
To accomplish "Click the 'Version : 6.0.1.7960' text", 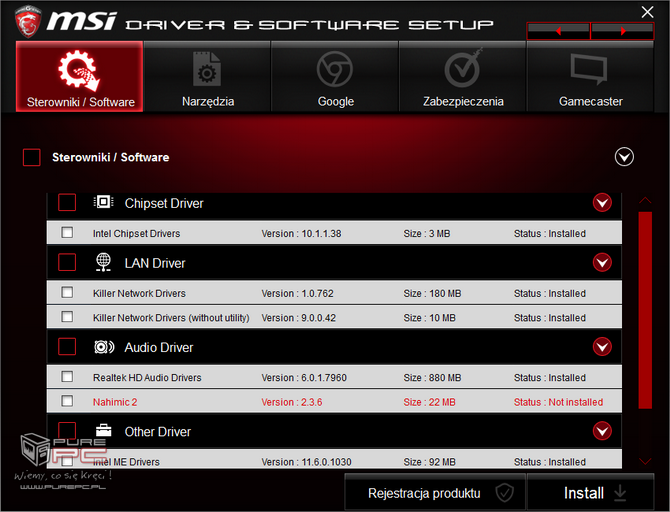I will tap(304, 378).
